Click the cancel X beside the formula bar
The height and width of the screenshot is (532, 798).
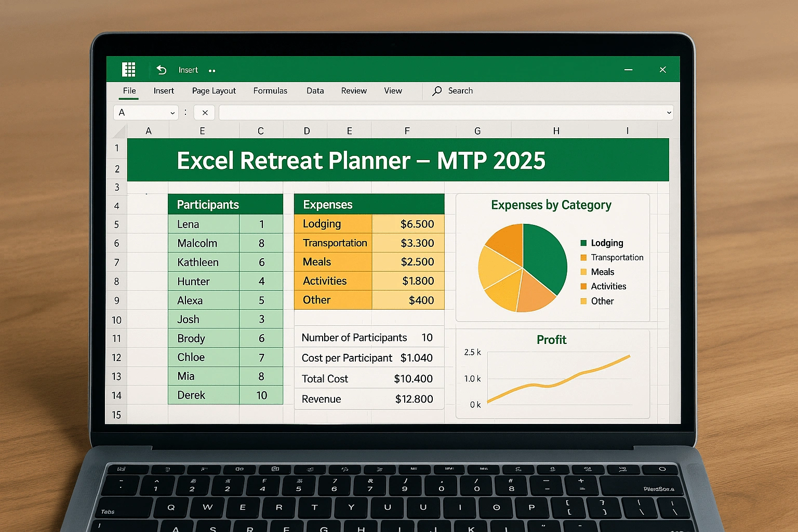click(205, 113)
